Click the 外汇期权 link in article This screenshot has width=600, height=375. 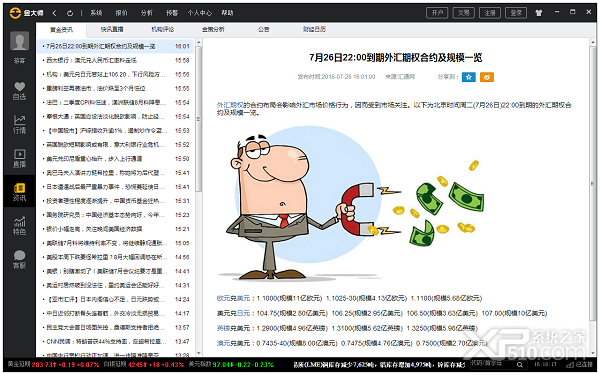coord(230,105)
